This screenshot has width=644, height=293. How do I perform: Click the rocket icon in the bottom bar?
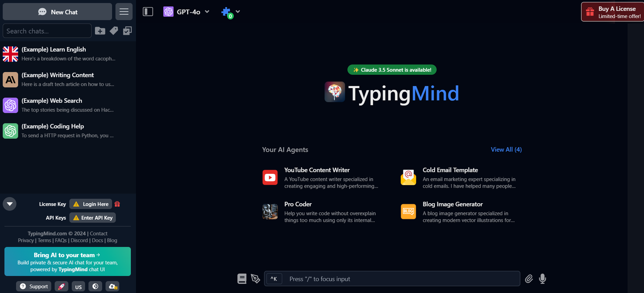(61, 287)
